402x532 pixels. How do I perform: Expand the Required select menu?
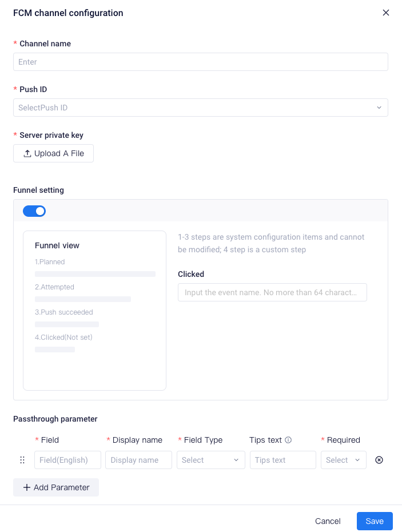tap(343, 459)
